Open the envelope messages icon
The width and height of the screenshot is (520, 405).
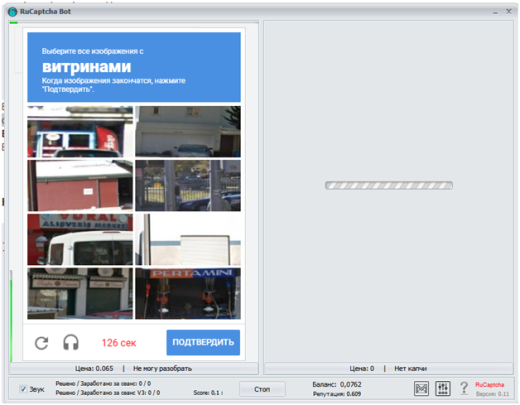pos(421,389)
